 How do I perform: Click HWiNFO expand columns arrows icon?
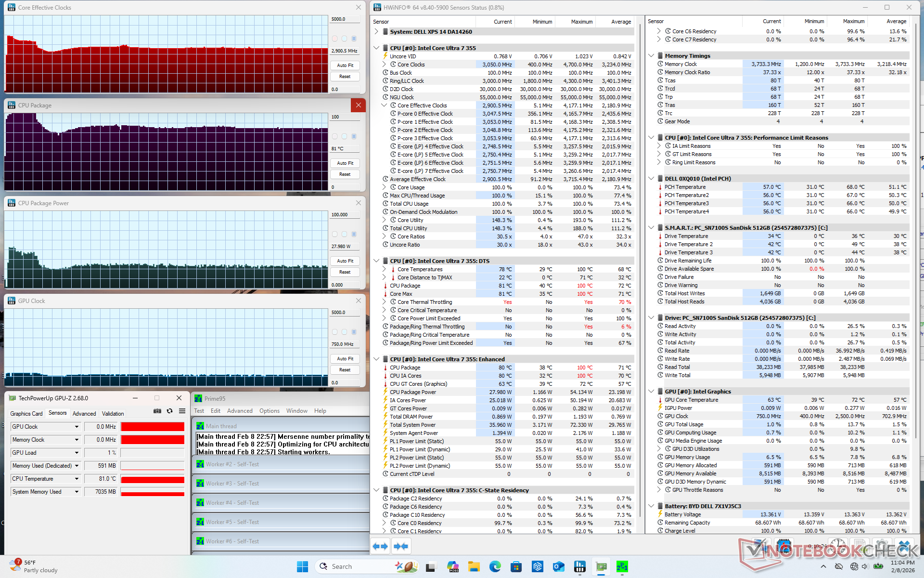[x=380, y=546]
